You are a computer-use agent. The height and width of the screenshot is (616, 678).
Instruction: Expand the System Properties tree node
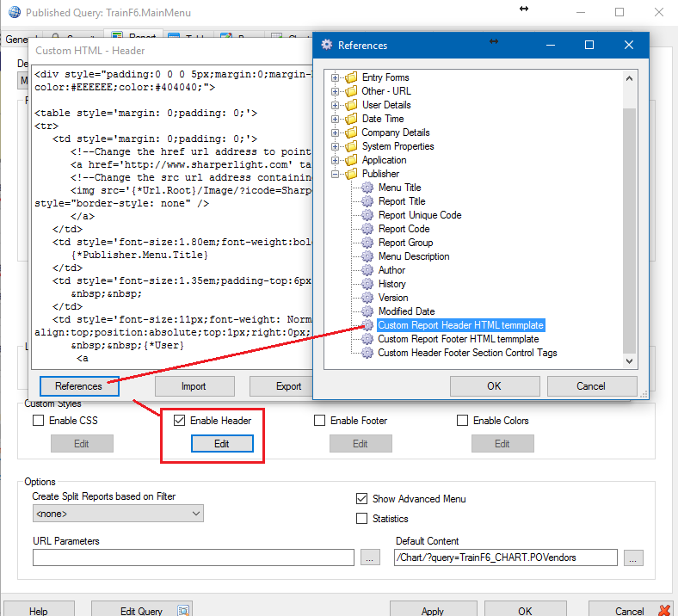335,146
